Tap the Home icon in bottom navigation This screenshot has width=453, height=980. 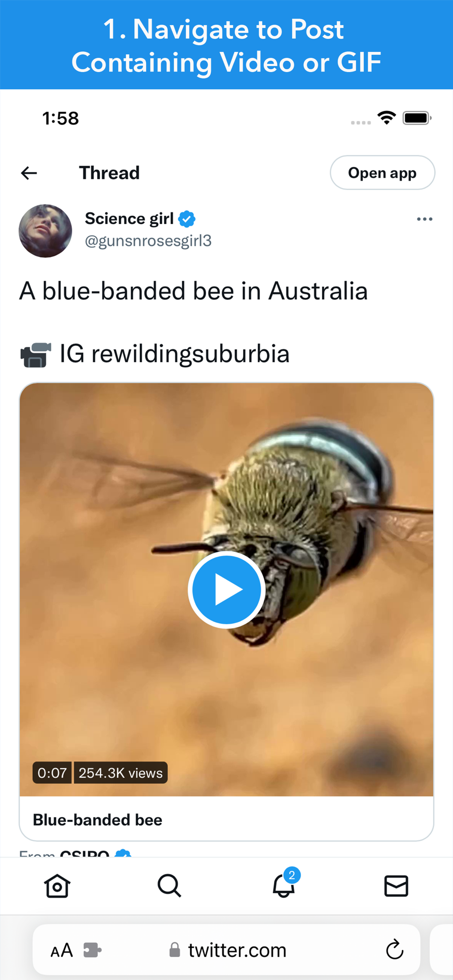pyautogui.click(x=57, y=885)
